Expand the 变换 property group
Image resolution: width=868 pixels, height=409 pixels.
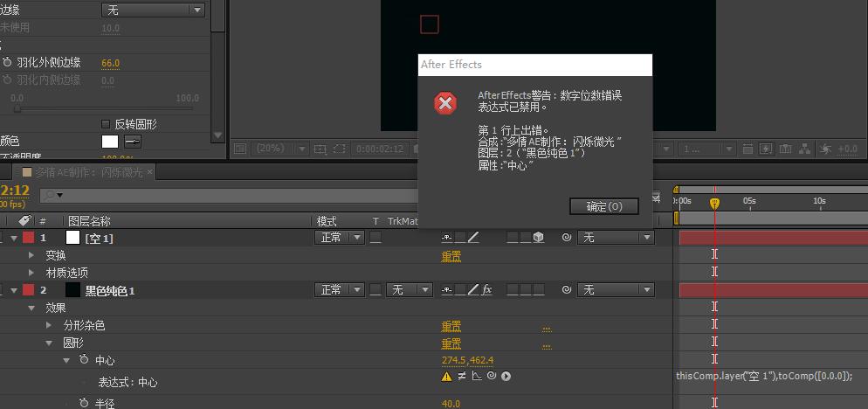(31, 255)
